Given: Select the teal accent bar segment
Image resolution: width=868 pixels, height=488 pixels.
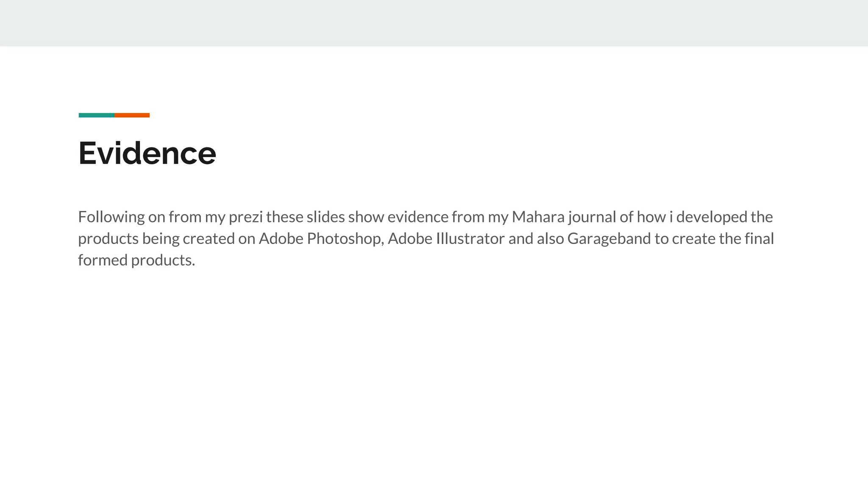Looking at the screenshot, I should pos(96,115).
